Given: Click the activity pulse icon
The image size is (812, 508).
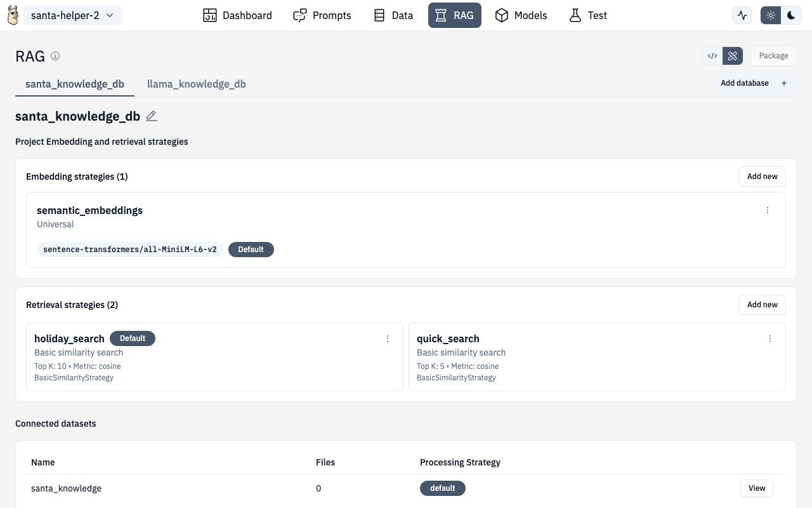Looking at the screenshot, I should coord(742,15).
